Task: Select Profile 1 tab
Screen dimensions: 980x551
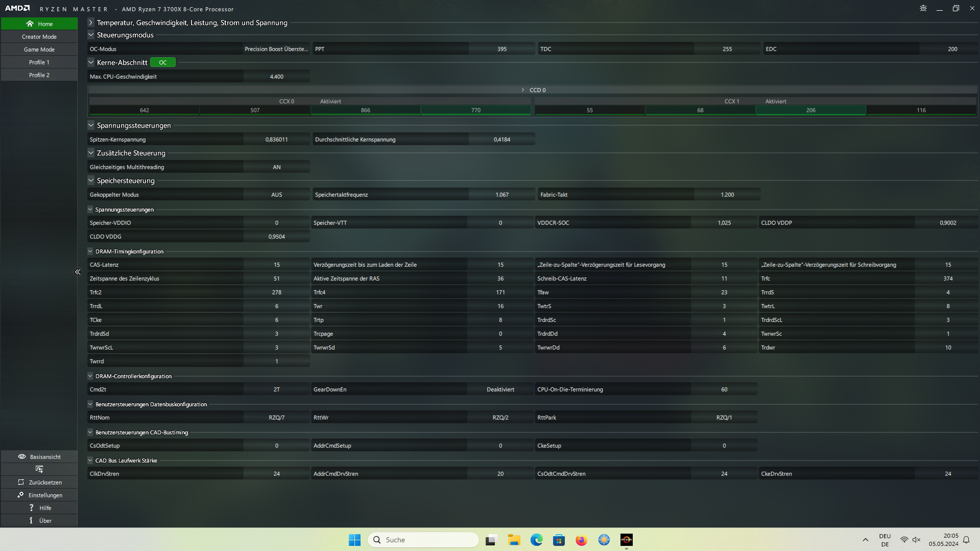Action: (39, 62)
